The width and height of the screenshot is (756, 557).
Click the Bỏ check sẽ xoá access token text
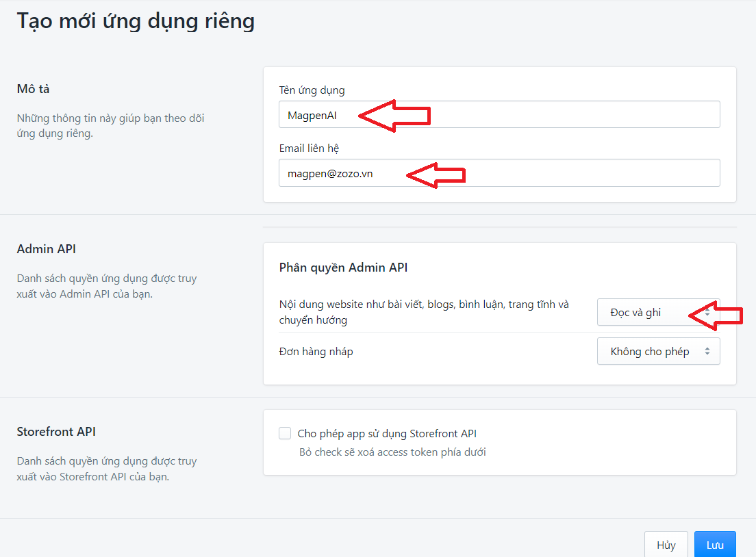tap(392, 452)
